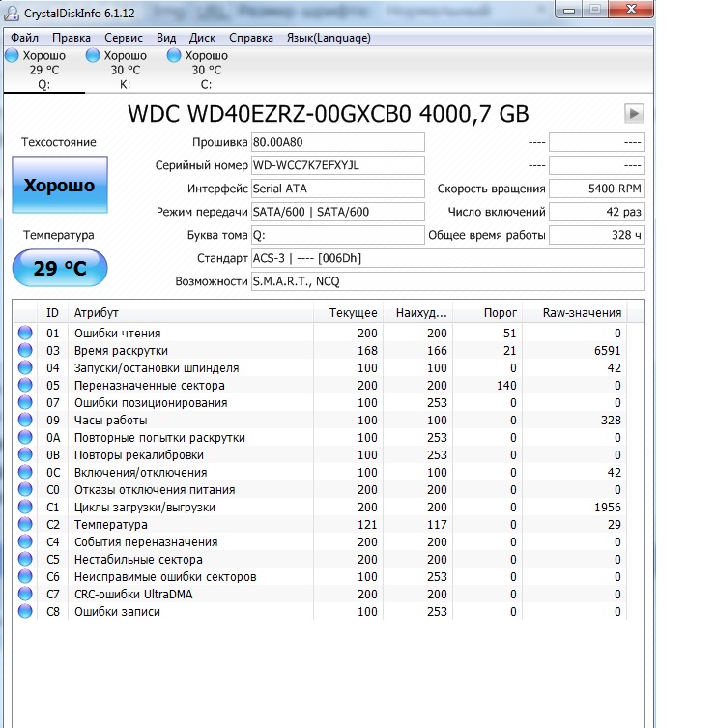The height and width of the screenshot is (728, 716).
Task: Select disk C: status tab
Action: (x=206, y=70)
